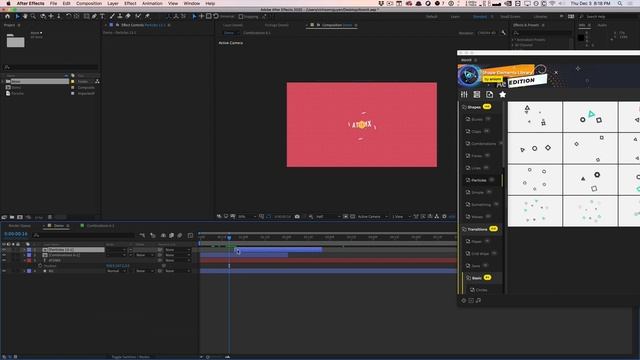Select the Brush tool

tap(112, 16)
